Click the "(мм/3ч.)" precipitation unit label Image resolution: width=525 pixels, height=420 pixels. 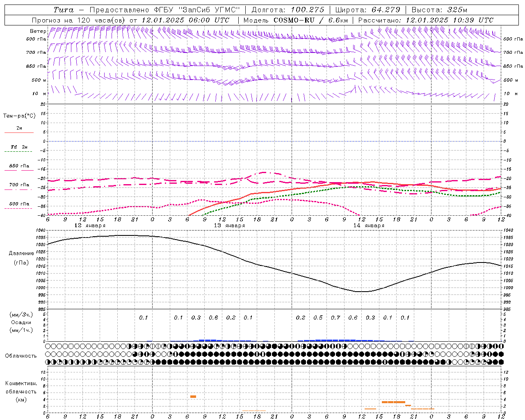pos(21,315)
